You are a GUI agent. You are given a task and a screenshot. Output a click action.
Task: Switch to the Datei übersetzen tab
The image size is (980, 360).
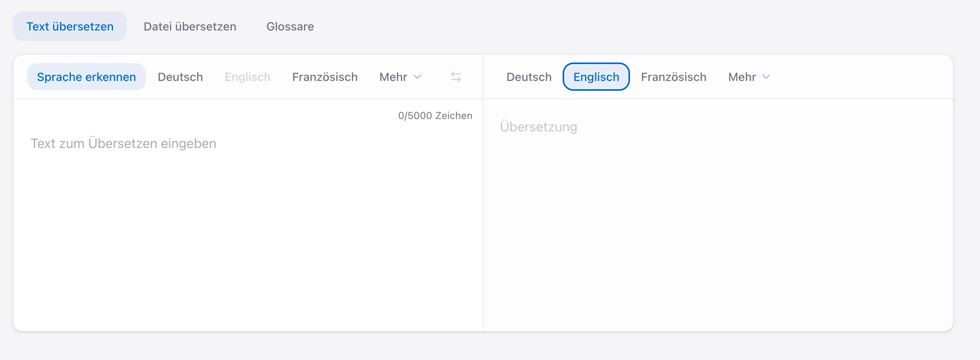coord(189,26)
